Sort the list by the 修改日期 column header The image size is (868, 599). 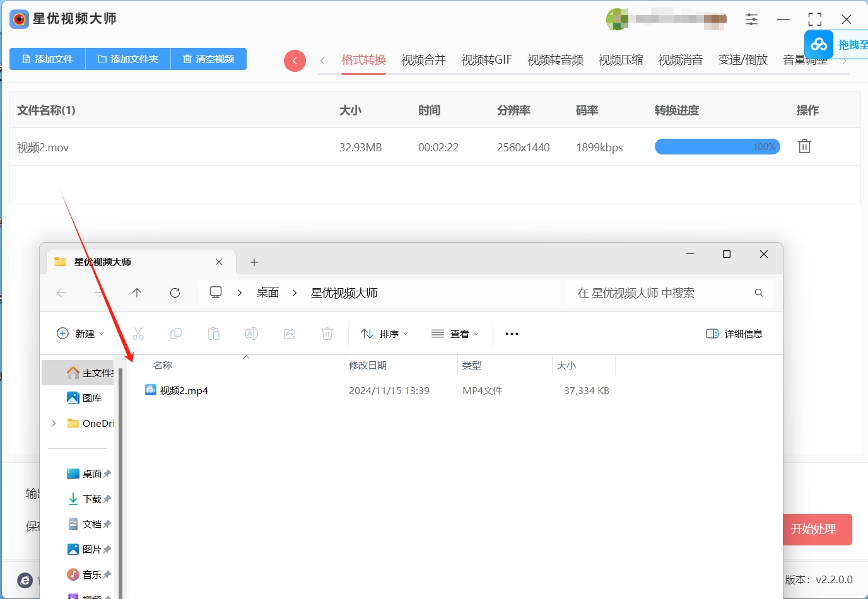pos(368,366)
